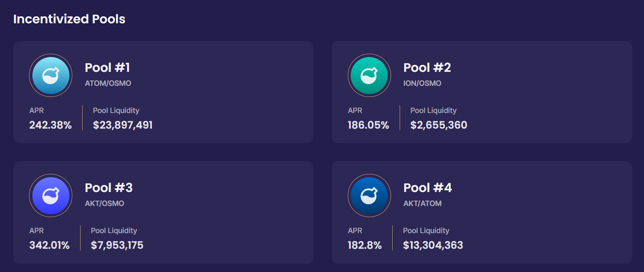Click the dark blue flask icon of Pool #4

point(369,196)
